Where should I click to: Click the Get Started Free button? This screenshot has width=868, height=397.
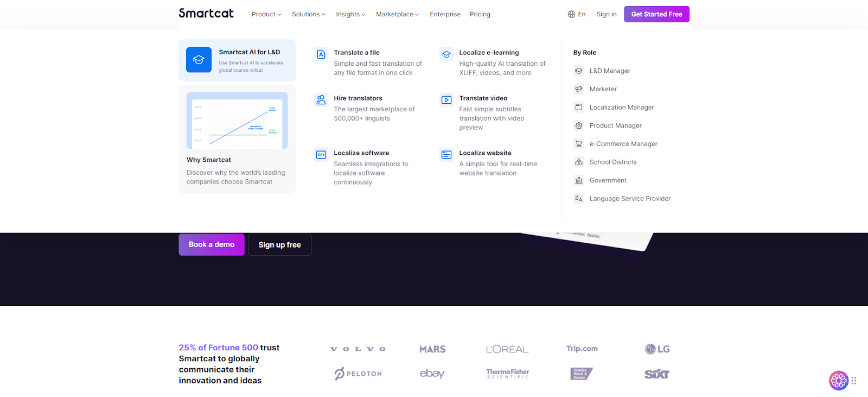656,14
